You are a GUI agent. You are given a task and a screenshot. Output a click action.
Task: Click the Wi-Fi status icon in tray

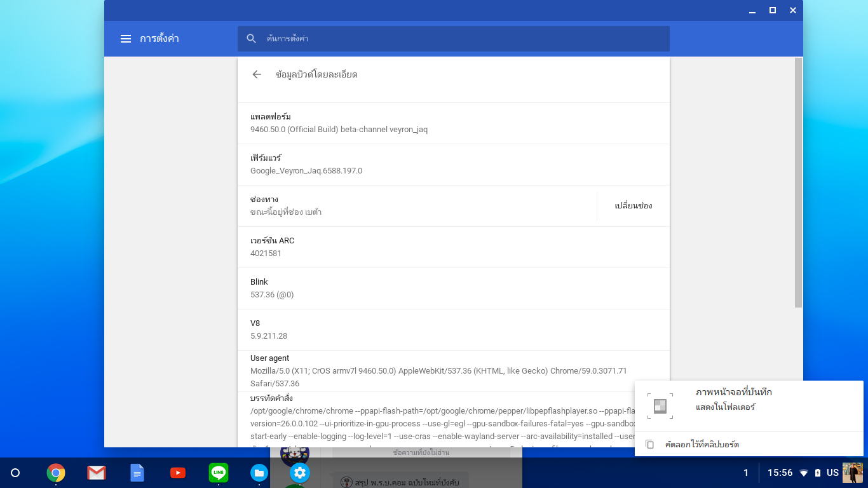point(804,473)
